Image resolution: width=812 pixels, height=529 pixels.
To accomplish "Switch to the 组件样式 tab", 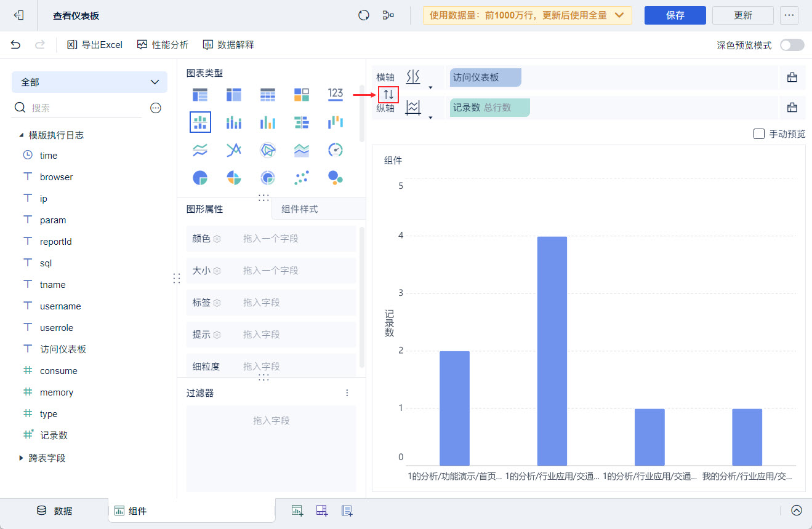I will point(318,209).
